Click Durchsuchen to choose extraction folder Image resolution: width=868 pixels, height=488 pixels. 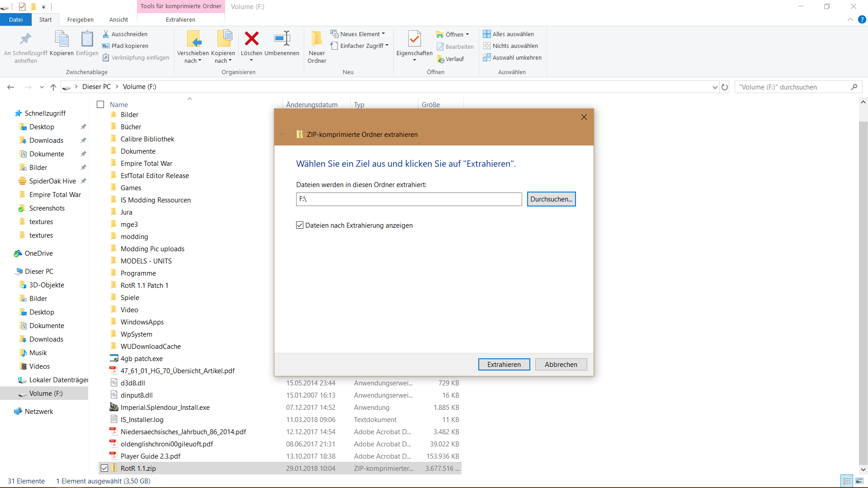click(x=551, y=199)
